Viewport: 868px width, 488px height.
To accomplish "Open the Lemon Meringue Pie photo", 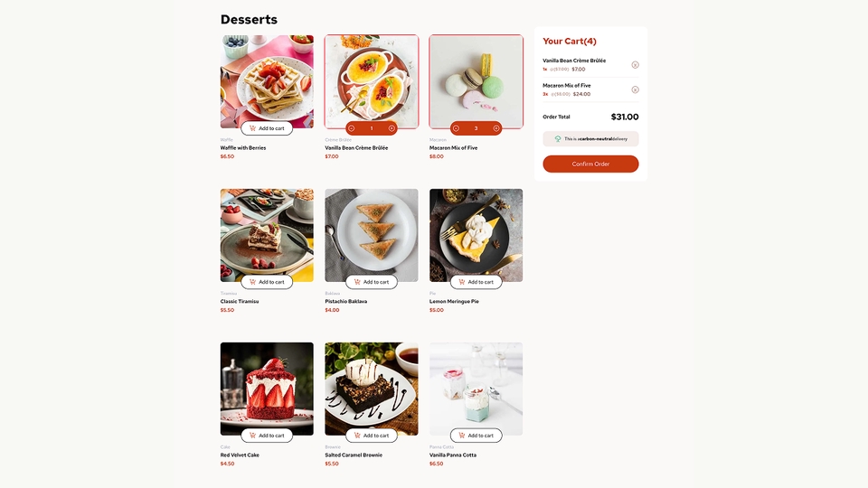I will [x=476, y=235].
